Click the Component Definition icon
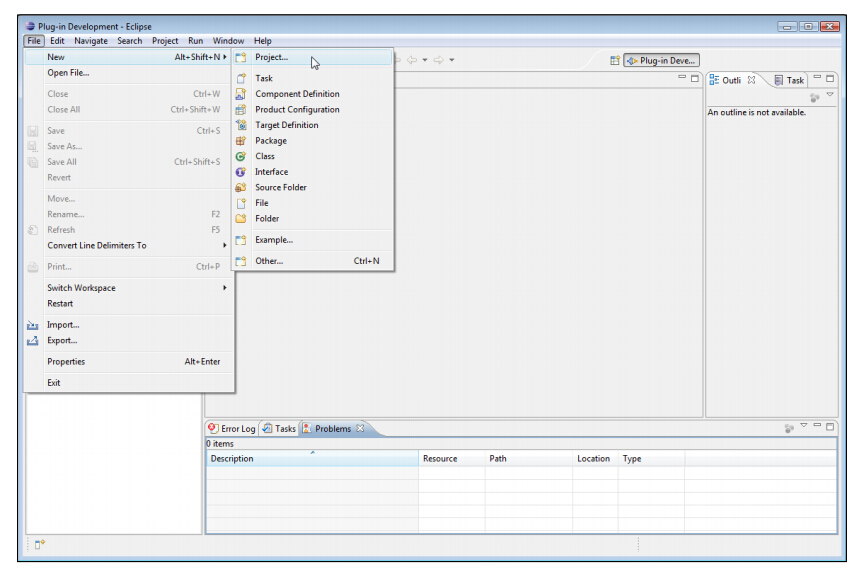The image size is (860, 580). click(x=241, y=94)
